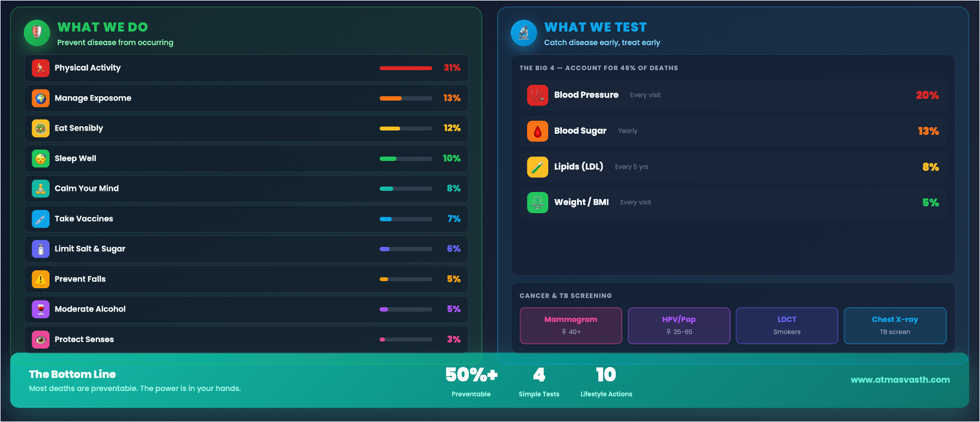
Task: Open the Mammogram screening card
Action: click(571, 325)
